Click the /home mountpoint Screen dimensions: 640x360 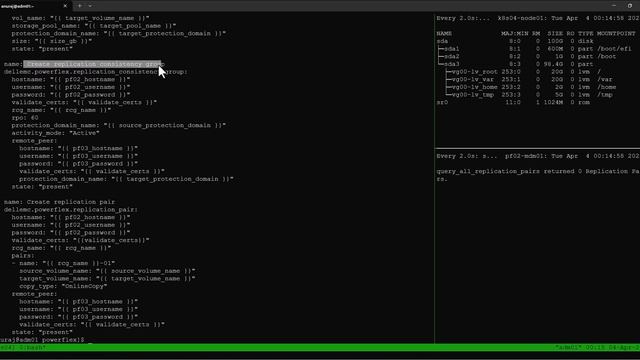pyautogui.click(x=607, y=87)
